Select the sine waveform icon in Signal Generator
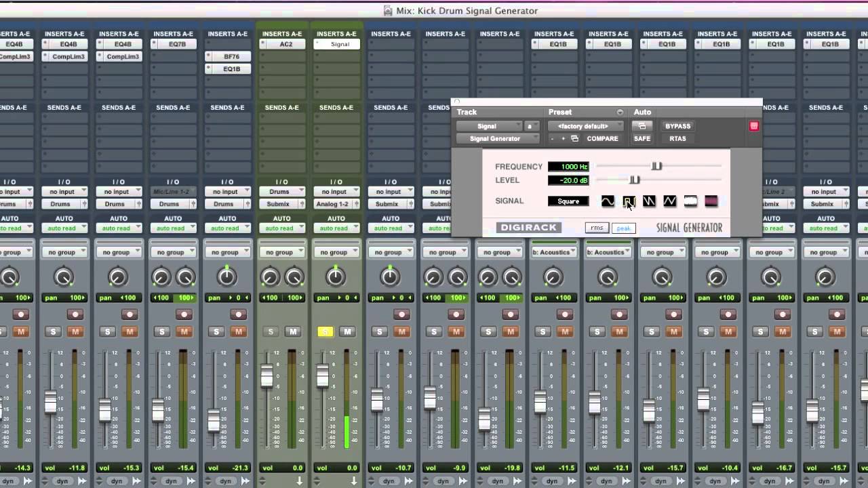The height and width of the screenshot is (488, 868). coord(608,201)
